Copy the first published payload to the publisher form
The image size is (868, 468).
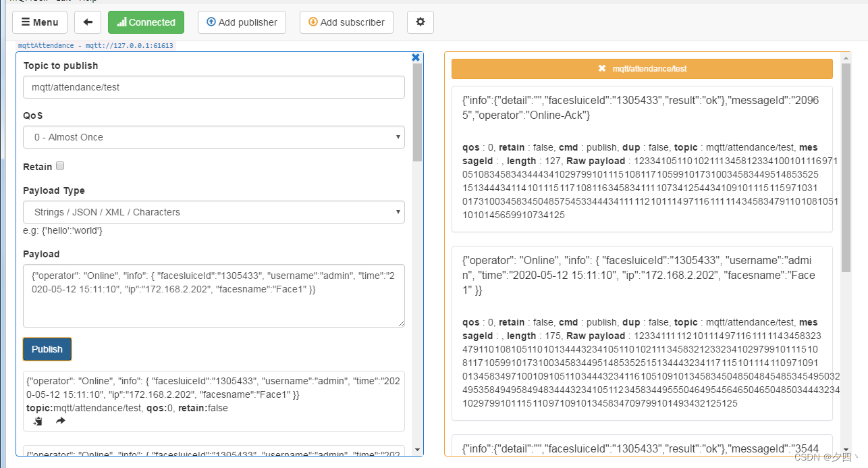(38, 421)
